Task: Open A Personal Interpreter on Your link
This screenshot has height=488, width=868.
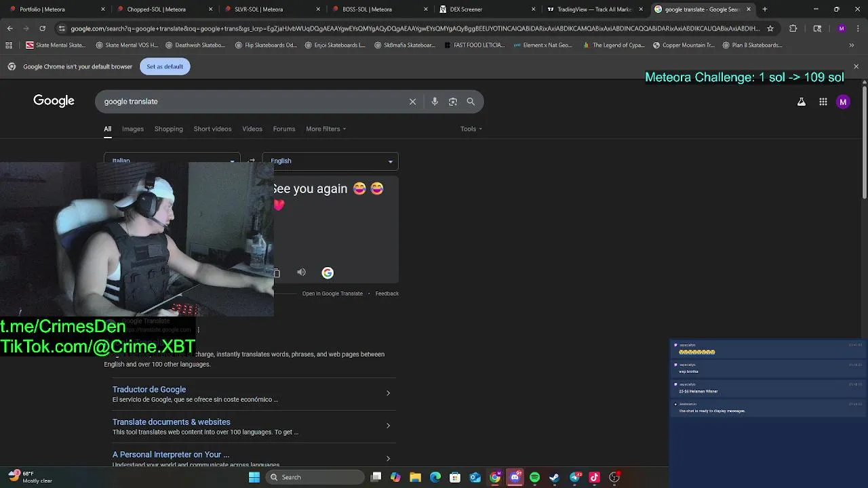Action: click(x=171, y=454)
